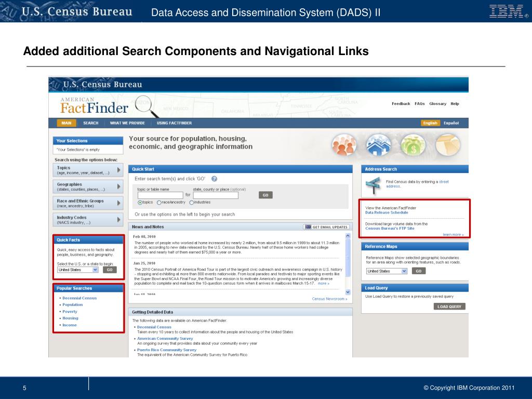The width and height of the screenshot is (532, 399).
Task: Click the news panel scroll down arrow
Action: (x=348, y=292)
